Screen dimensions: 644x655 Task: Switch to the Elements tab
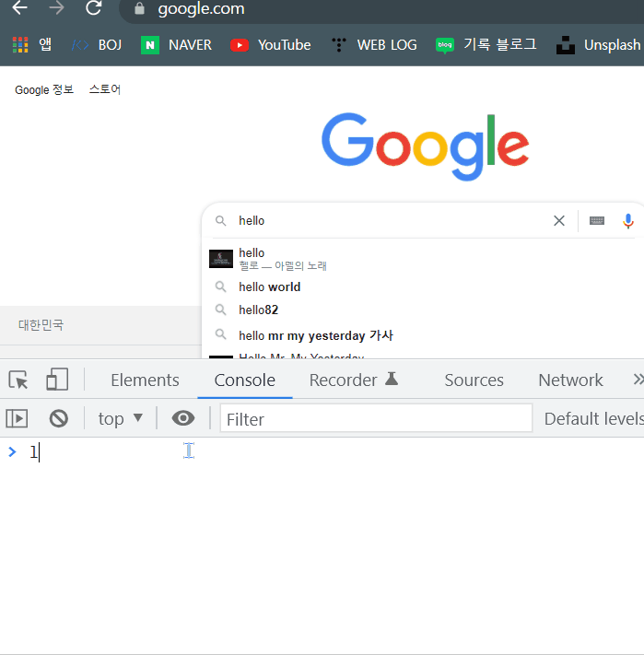pos(145,380)
